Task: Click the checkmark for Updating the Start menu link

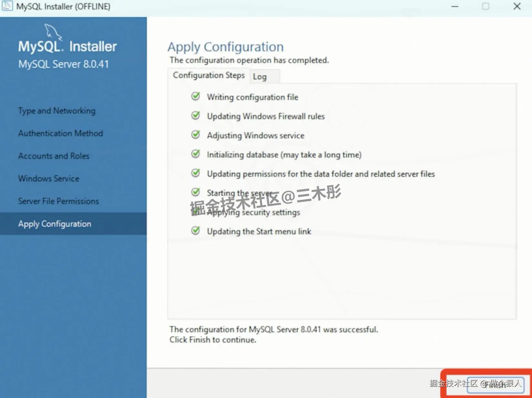Action: (x=196, y=230)
